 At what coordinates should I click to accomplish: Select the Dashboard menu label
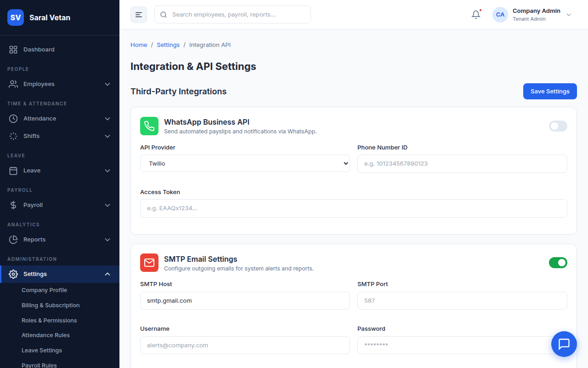point(39,50)
